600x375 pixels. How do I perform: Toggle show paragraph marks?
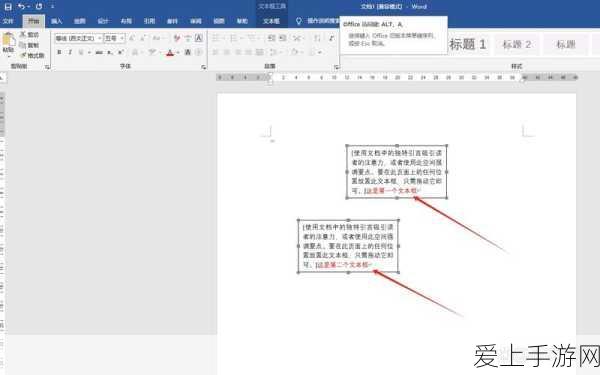(x=331, y=38)
